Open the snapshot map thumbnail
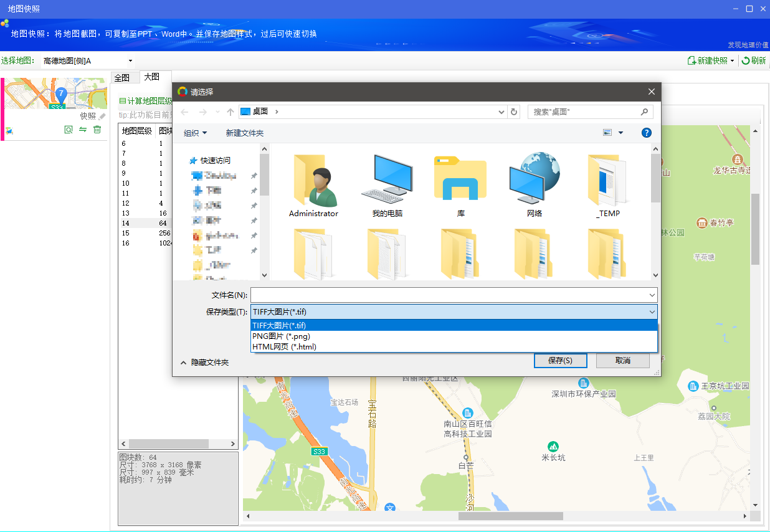This screenshot has height=532, width=770. click(55, 94)
